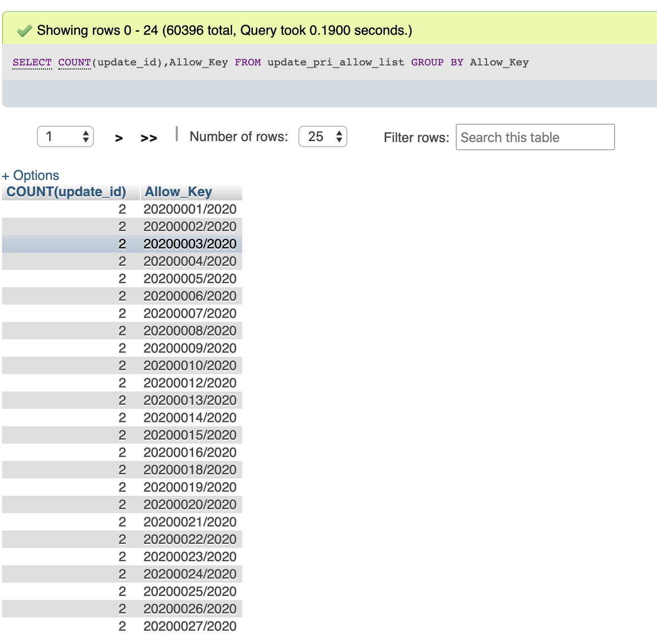Viewport: 657px width, 644px height.
Task: Open the Number of rows dropdown
Action: coord(323,136)
